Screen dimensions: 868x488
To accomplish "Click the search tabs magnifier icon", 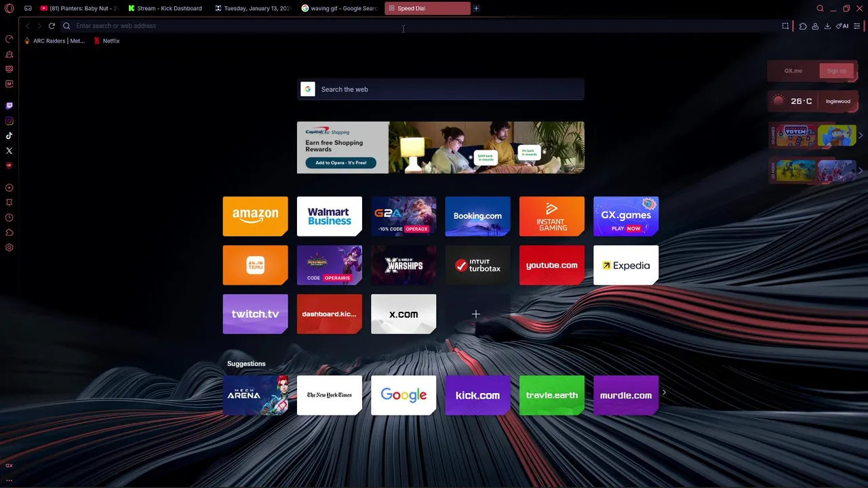I will click(820, 8).
